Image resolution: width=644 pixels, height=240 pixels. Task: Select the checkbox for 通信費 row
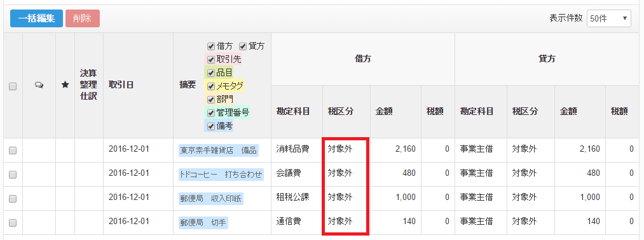tap(13, 223)
